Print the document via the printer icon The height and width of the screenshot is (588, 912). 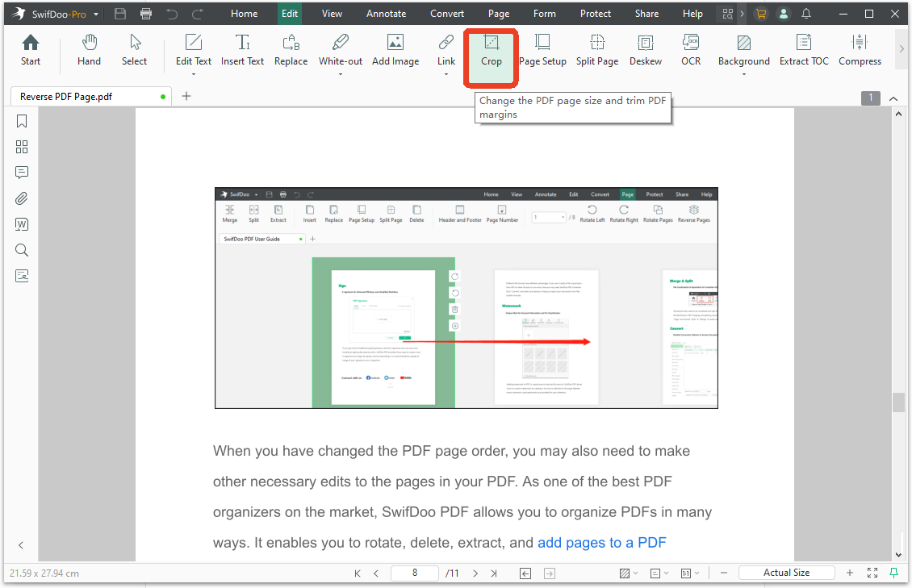click(x=146, y=14)
